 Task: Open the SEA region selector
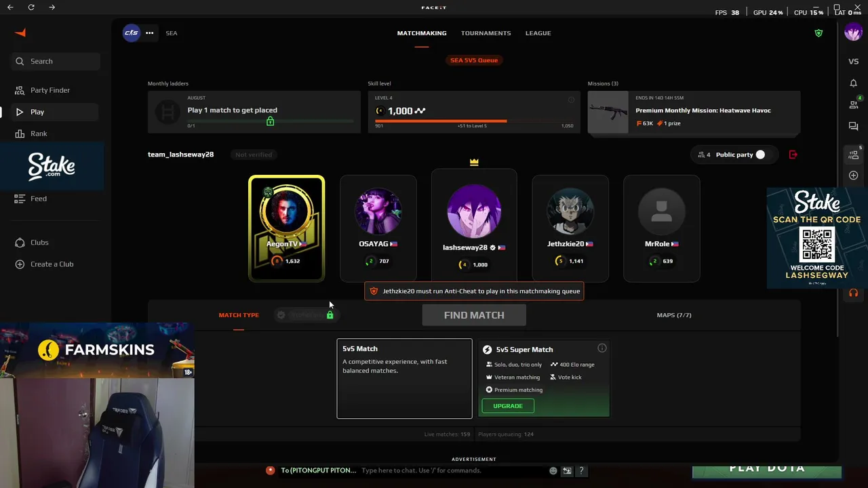tap(172, 33)
